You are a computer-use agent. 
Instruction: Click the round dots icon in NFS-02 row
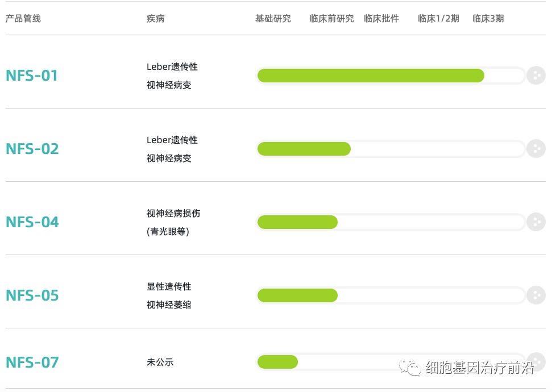click(x=536, y=149)
